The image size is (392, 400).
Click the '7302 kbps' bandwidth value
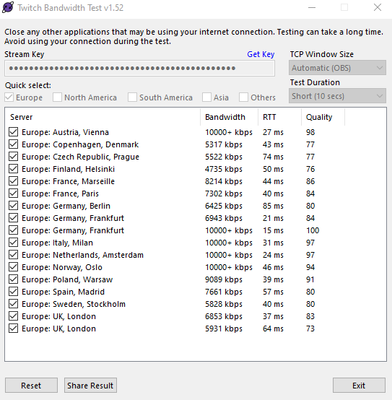click(x=224, y=193)
